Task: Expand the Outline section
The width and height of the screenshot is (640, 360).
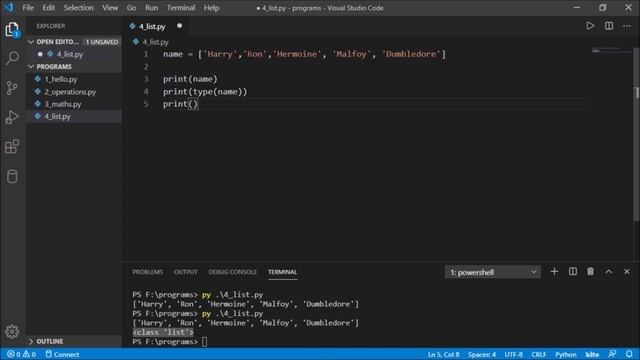Action: click(x=31, y=341)
